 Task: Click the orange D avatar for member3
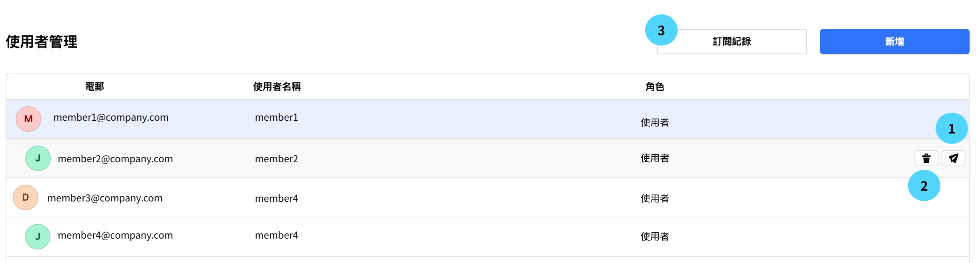(x=26, y=197)
